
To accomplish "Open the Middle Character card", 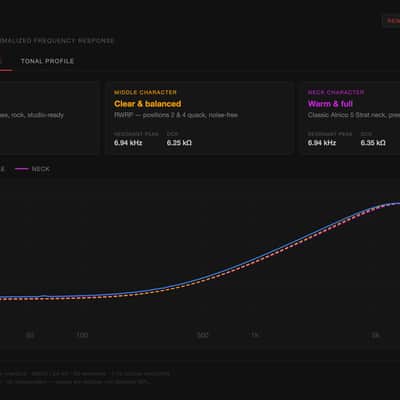I will [199, 118].
